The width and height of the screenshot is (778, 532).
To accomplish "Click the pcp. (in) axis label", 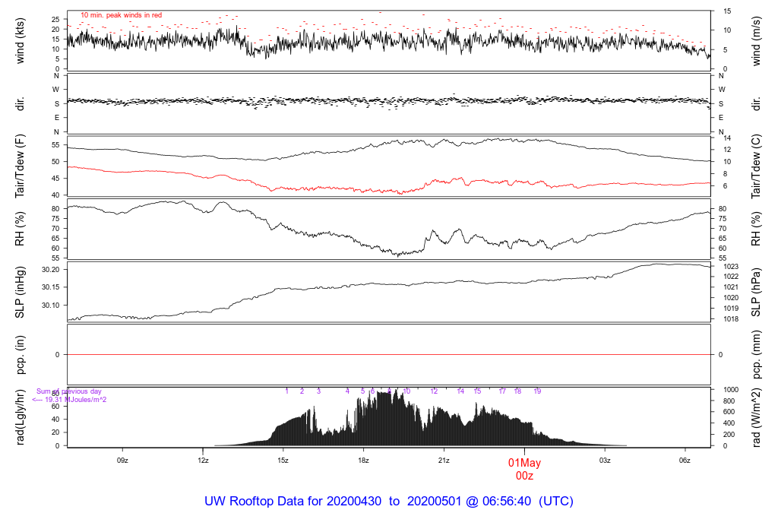I will pos(20,355).
